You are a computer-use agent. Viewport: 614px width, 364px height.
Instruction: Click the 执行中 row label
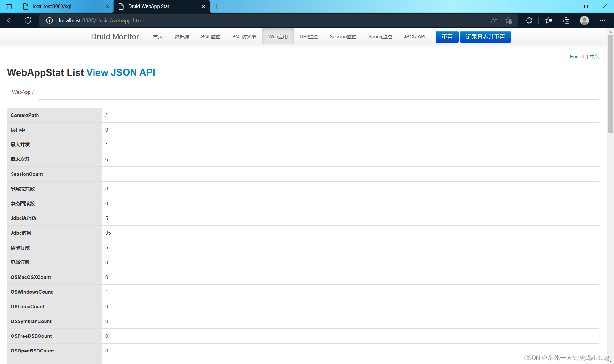[18, 130]
